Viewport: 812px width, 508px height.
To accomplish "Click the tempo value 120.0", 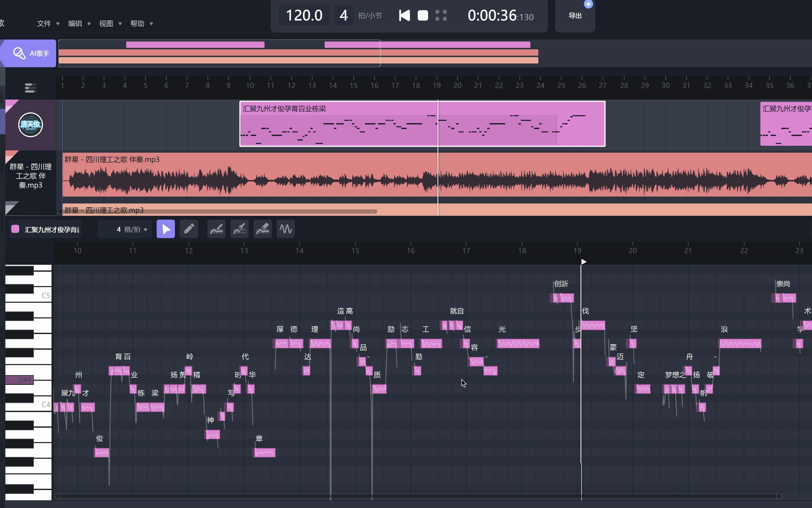I will coord(304,15).
